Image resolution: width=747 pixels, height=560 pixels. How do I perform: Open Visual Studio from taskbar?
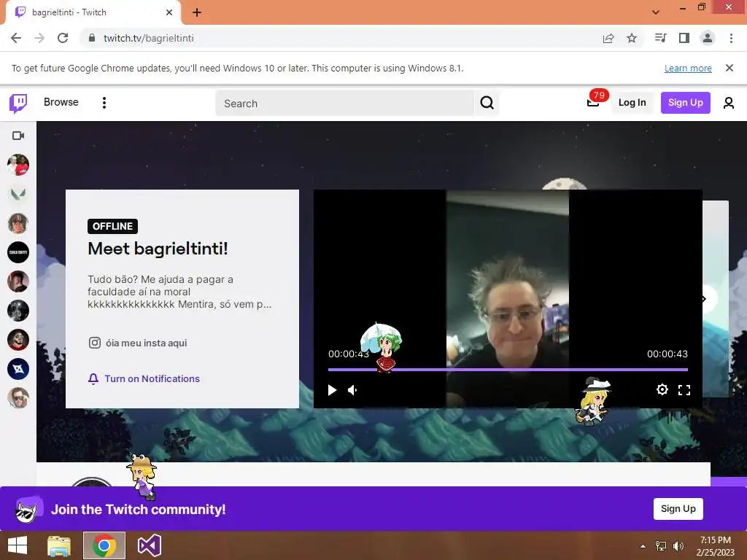coord(149,545)
